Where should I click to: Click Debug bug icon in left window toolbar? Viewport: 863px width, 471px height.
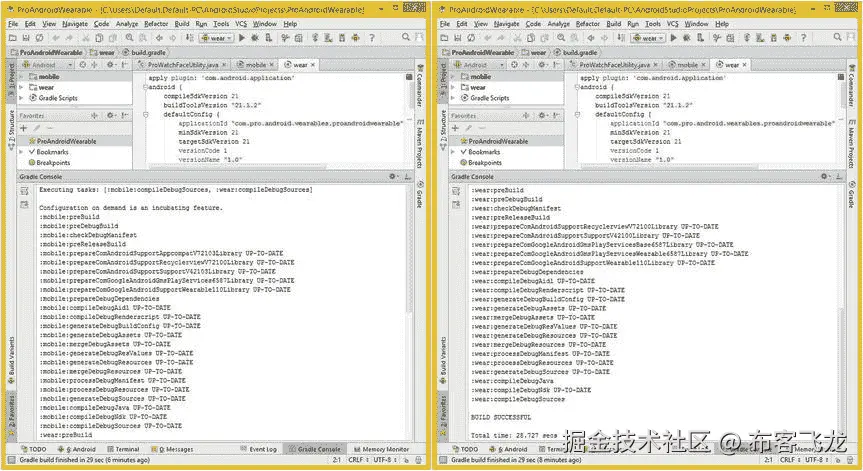255,38
